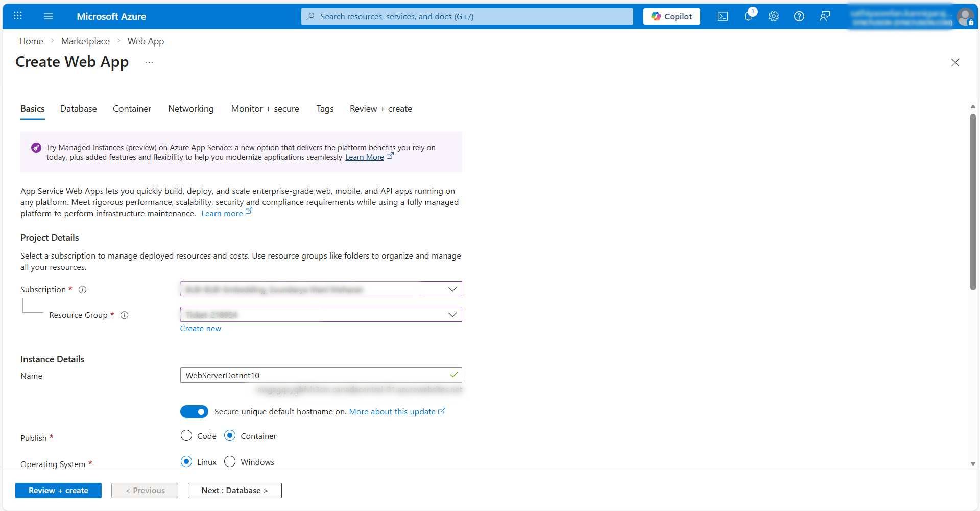
Task: Open Learn More about Managed Instances
Action: 365,157
